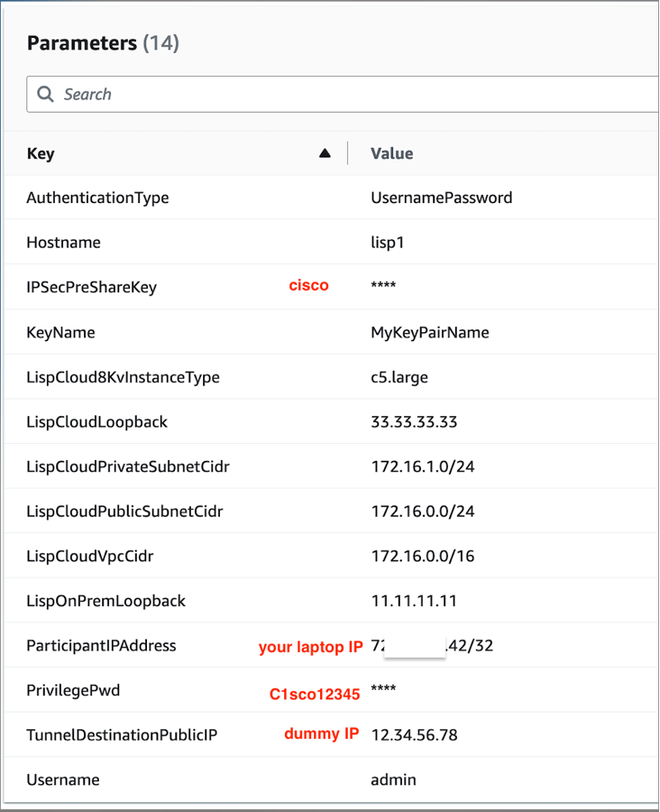Screen dimensions: 660x812
Task: Click the LispCloudPrivateSubnetCidr value 172.16.1.0/24
Action: [x=424, y=466]
